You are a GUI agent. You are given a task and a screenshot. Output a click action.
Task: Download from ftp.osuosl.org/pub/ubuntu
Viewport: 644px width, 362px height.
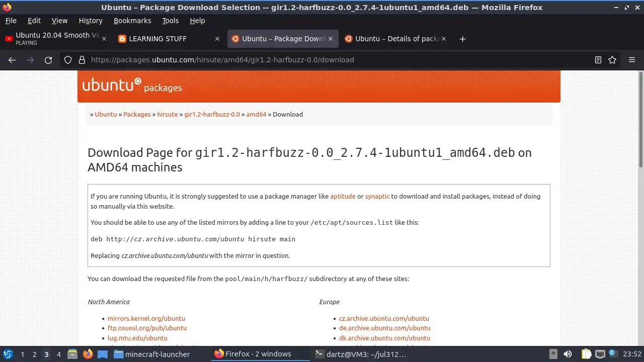click(147, 328)
